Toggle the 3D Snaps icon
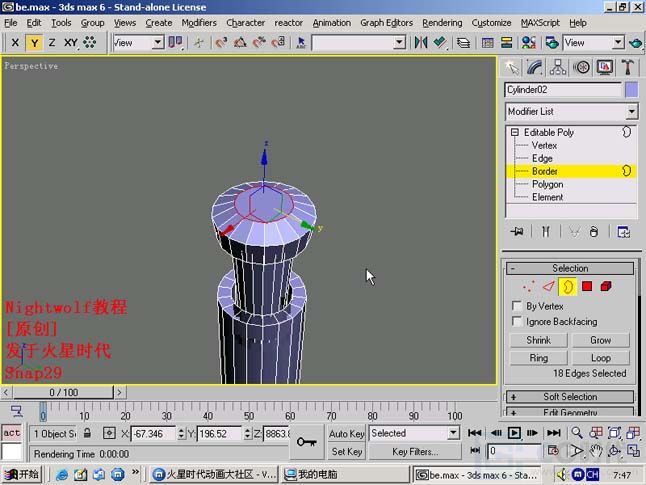This screenshot has height=485, width=646. pyautogui.click(x=221, y=42)
